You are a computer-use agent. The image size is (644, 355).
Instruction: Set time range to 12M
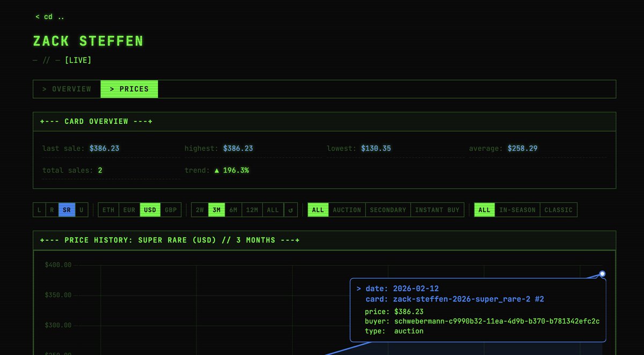252,210
